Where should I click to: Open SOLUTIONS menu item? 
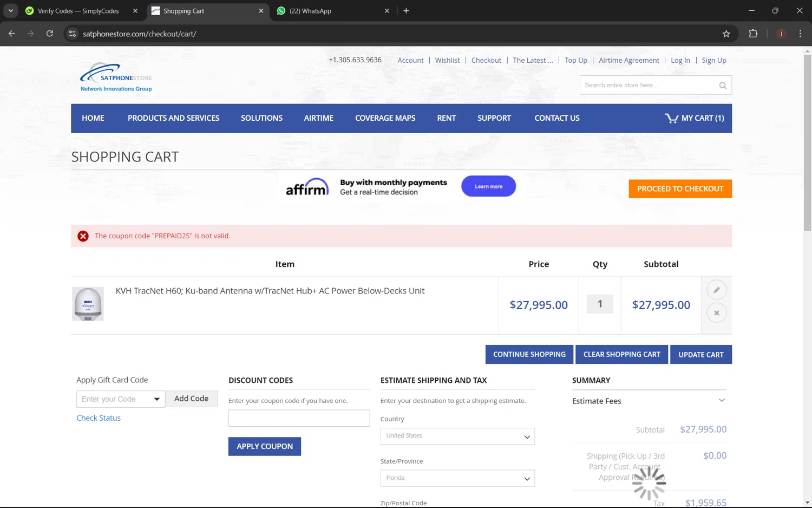[x=261, y=118]
